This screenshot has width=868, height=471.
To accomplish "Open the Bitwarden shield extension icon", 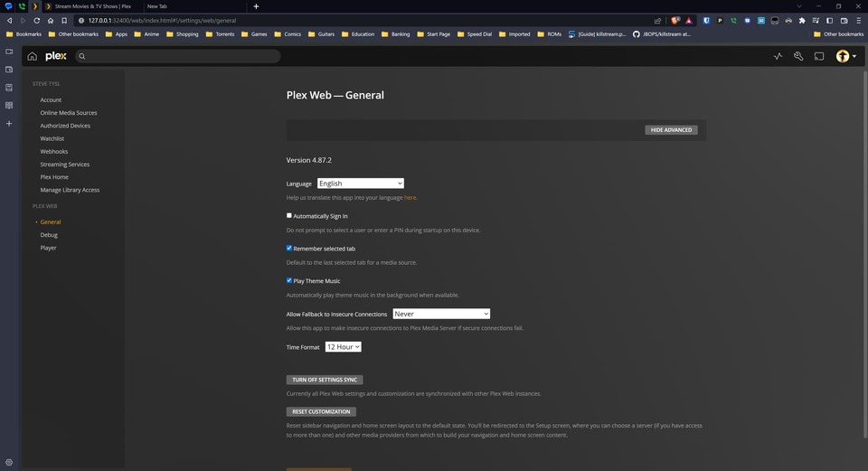I will point(706,21).
